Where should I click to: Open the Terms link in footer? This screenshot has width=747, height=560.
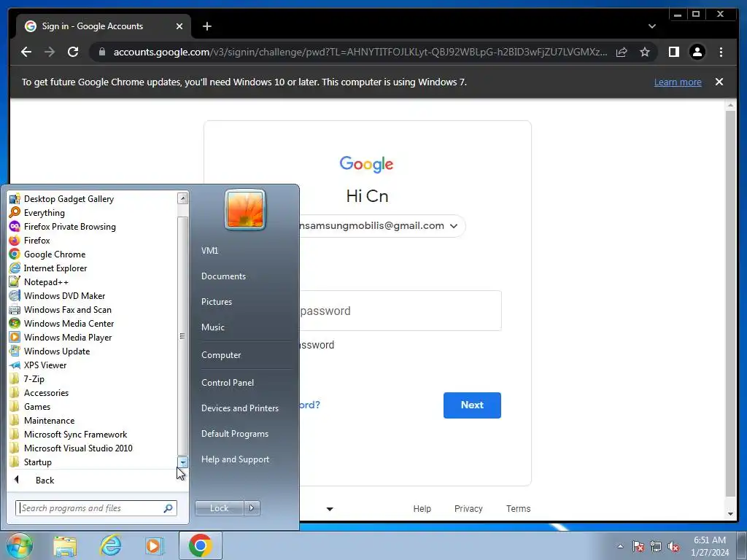click(x=519, y=508)
